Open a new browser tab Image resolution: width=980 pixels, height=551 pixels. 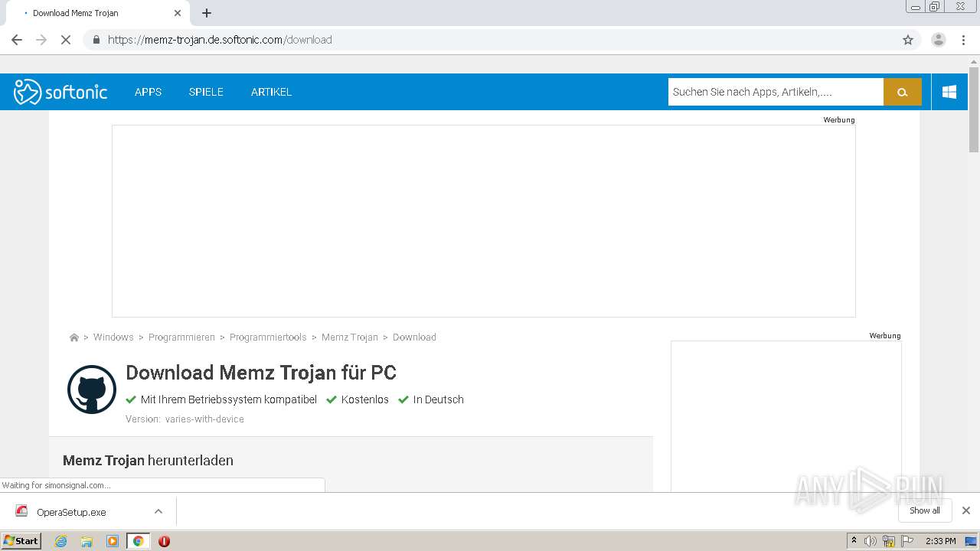pos(207,13)
